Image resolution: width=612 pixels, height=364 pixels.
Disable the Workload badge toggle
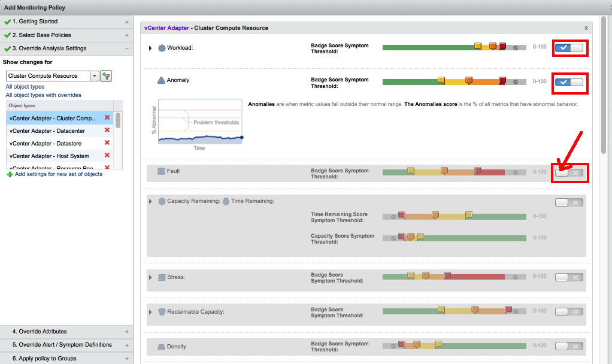(x=568, y=48)
